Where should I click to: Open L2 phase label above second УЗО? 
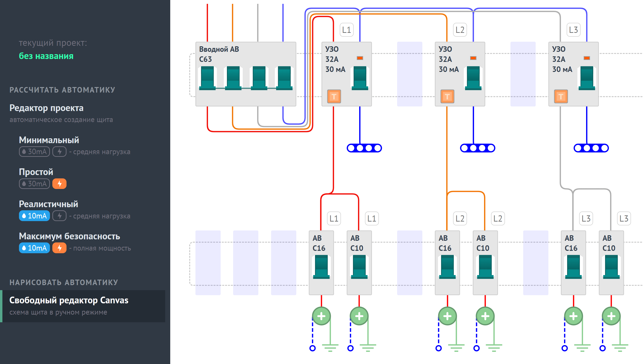(x=460, y=30)
